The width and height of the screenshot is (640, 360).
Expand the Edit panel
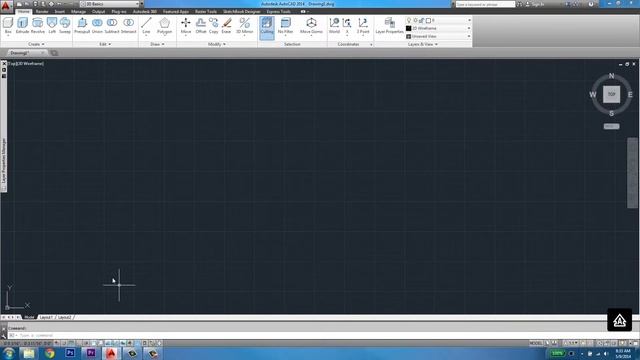(105, 44)
